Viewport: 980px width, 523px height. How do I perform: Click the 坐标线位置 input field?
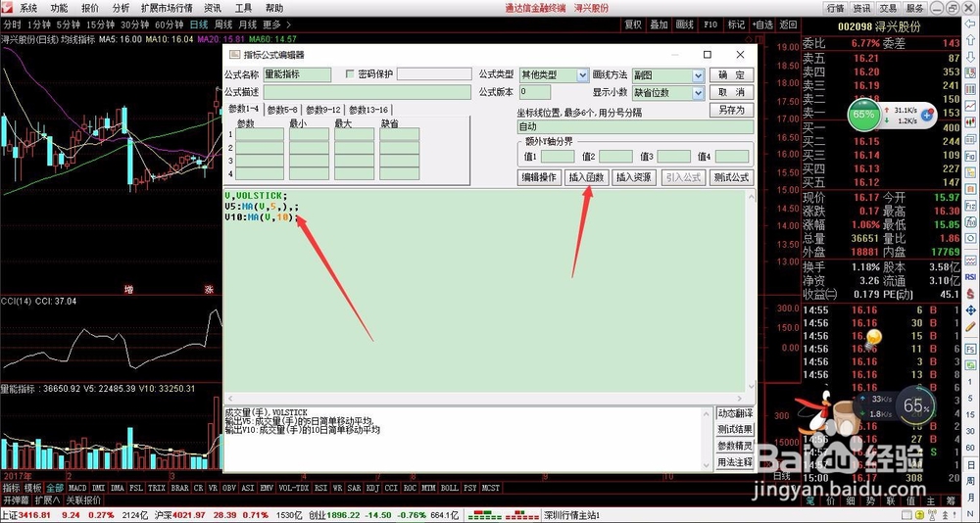(635, 127)
